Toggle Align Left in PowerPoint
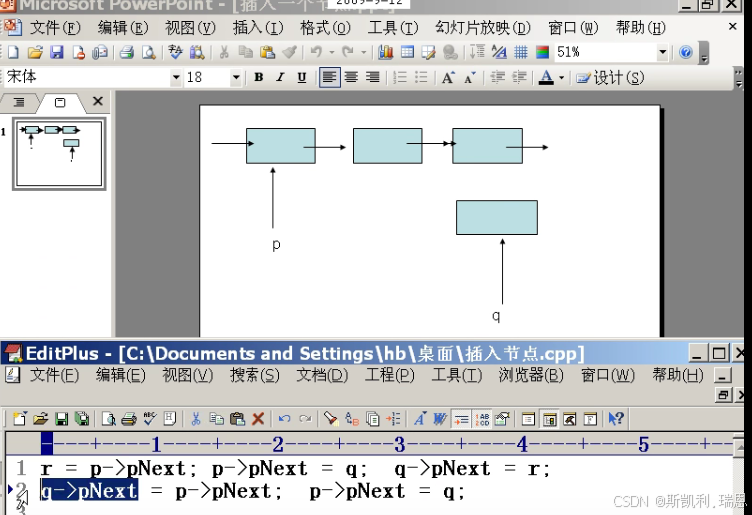Screen dimensions: 752x515 click(x=329, y=77)
